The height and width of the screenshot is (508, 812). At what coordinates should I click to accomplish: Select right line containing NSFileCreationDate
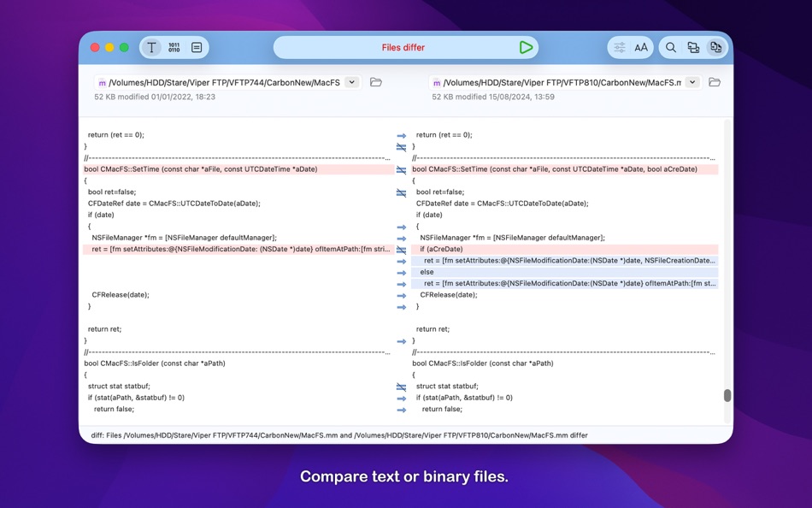coord(564,261)
